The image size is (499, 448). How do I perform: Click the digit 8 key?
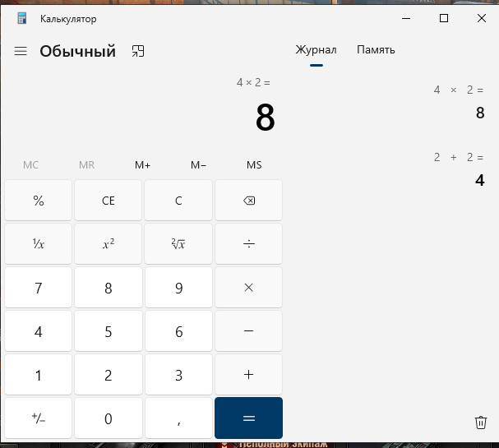point(109,288)
